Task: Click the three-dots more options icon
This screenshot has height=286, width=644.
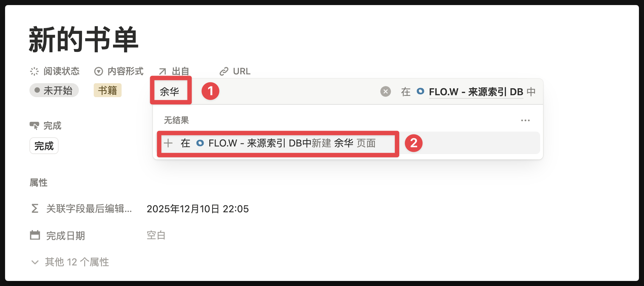Action: (x=525, y=121)
